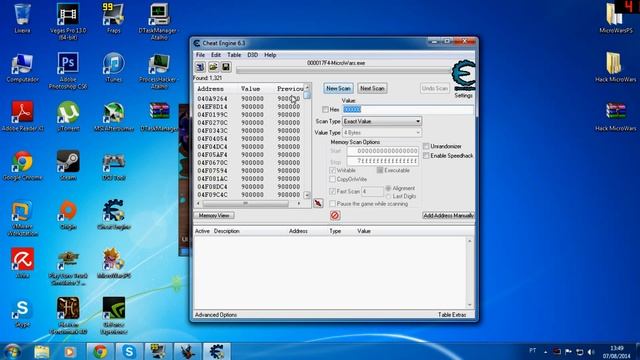
Task: Select the Hack MicroWars folder icon
Action: click(616, 67)
